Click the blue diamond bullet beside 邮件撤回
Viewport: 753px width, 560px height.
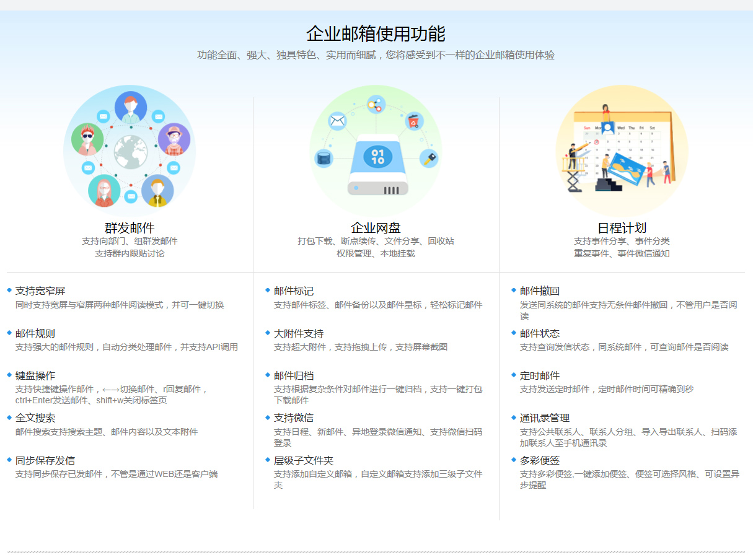tap(514, 290)
